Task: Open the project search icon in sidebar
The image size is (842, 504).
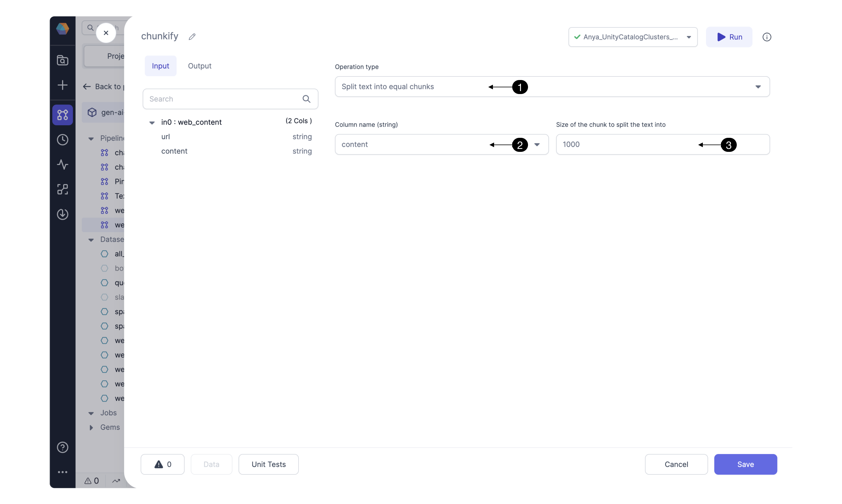Action: pos(63,60)
